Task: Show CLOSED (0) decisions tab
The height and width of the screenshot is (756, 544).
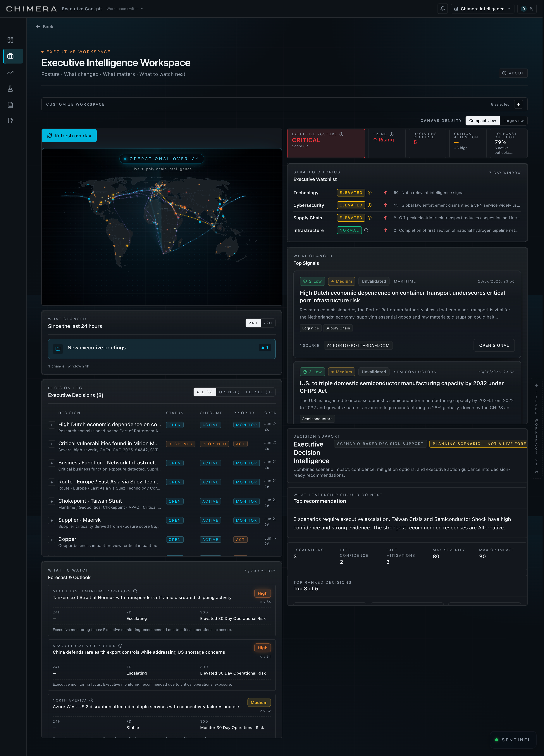Action: pos(259,392)
